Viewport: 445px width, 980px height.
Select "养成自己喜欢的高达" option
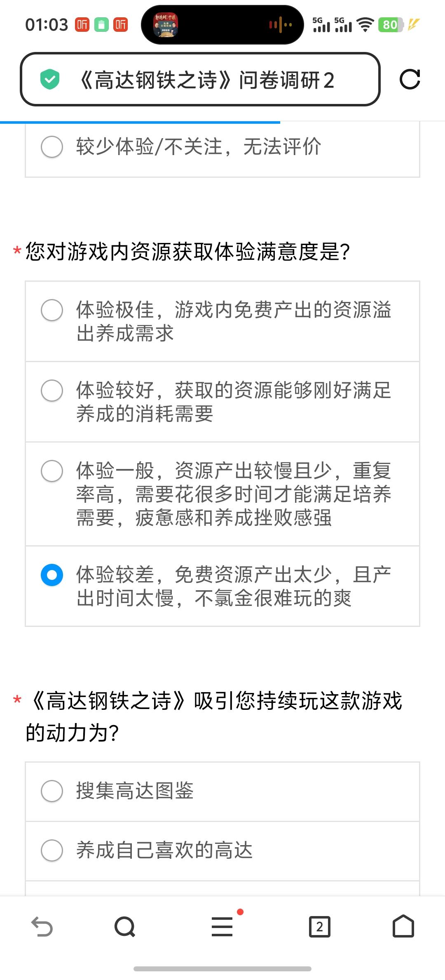click(x=52, y=850)
